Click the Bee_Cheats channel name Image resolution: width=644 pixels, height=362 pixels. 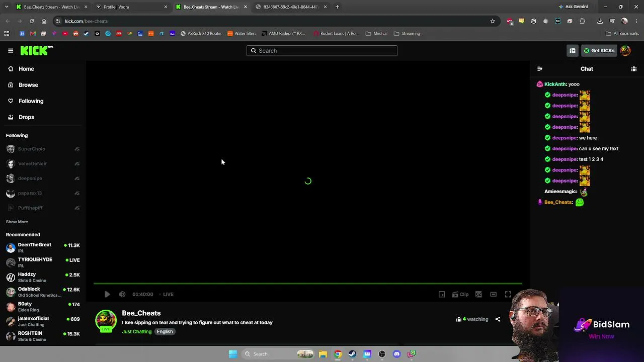pos(141,313)
